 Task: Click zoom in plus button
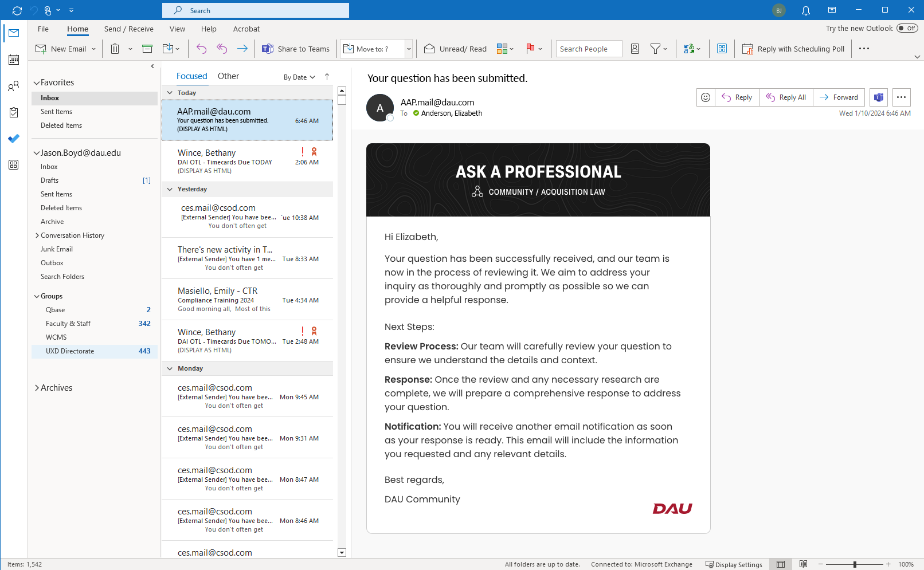pyautogui.click(x=888, y=564)
